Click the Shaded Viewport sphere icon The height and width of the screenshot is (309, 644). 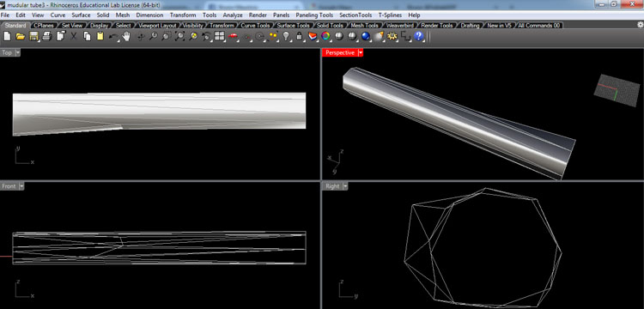(339, 36)
